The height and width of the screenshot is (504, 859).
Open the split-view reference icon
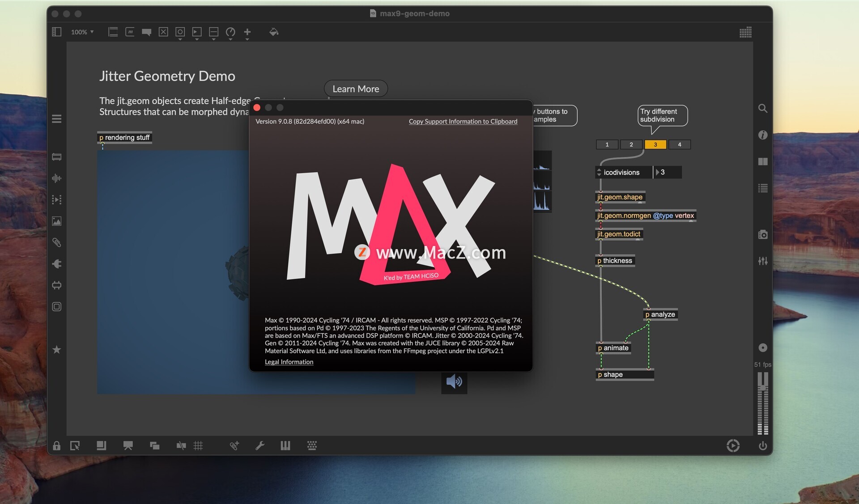coord(763,161)
